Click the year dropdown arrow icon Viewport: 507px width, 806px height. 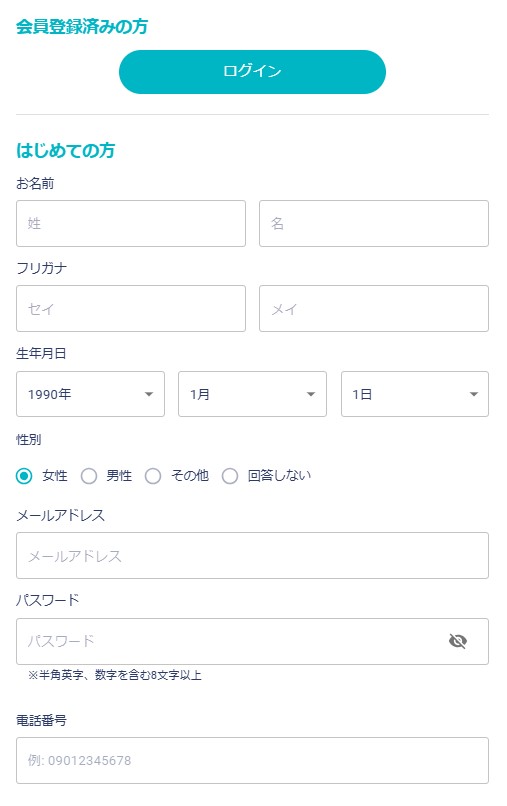[x=149, y=394]
